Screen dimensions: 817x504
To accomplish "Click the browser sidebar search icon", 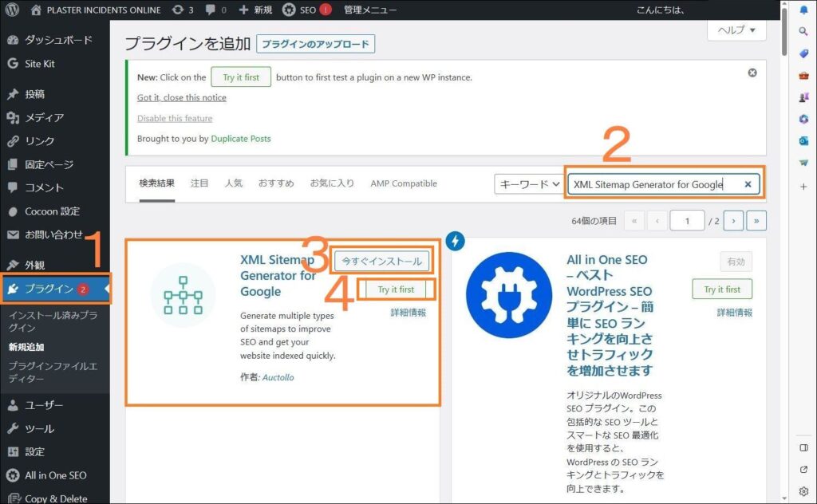I will 803,31.
